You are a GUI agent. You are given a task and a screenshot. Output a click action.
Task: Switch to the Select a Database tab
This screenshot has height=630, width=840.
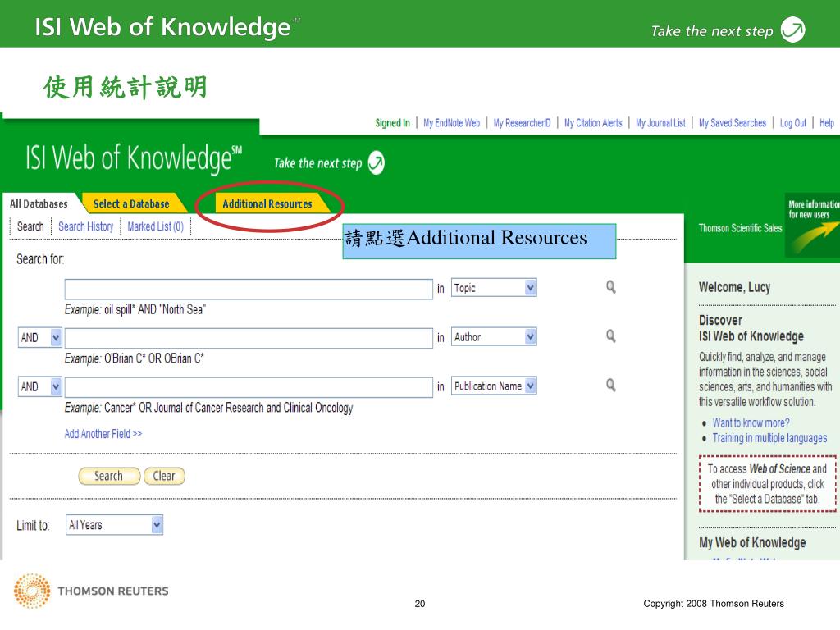click(x=131, y=203)
